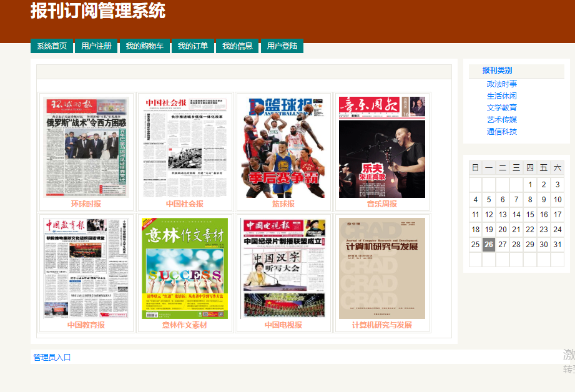Screen dimensions: 575x392
Task: Select calendar date 13
Action: pos(503,215)
